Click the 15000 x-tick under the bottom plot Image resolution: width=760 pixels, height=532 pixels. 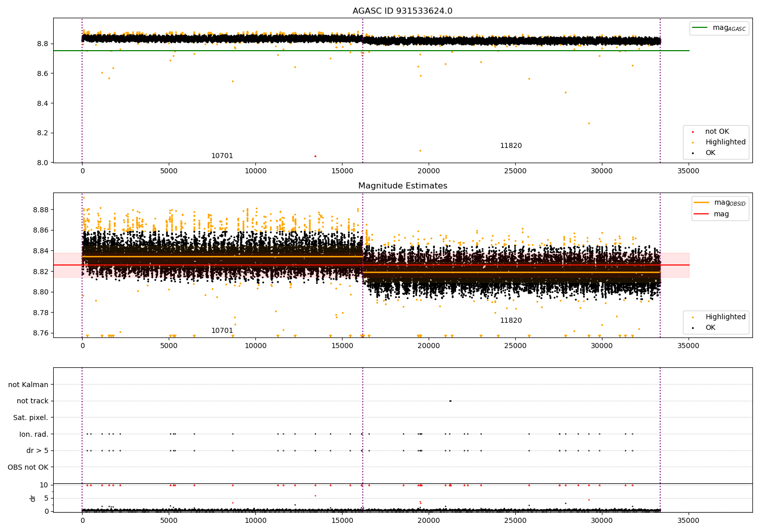(x=342, y=521)
